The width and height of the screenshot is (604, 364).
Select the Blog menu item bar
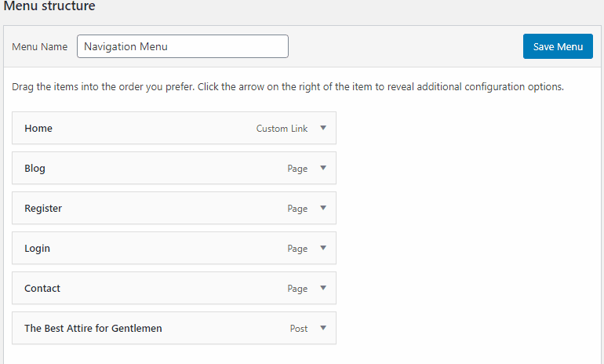click(174, 168)
